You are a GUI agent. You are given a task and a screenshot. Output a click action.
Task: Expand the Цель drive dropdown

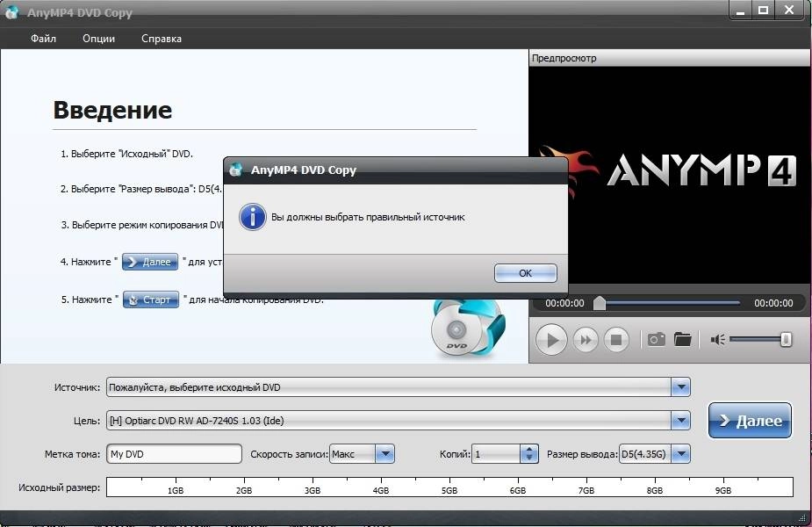(x=680, y=420)
